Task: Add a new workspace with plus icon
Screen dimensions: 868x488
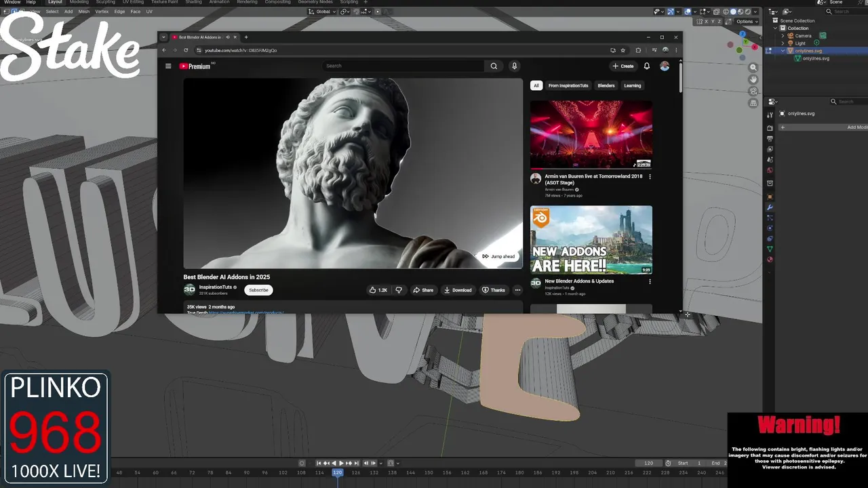Action: point(366,2)
